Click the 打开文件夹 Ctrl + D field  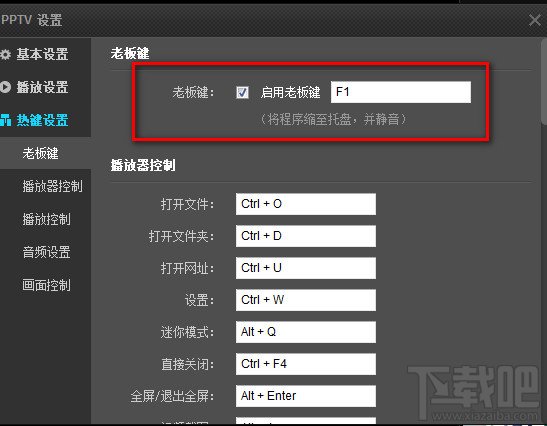point(306,236)
